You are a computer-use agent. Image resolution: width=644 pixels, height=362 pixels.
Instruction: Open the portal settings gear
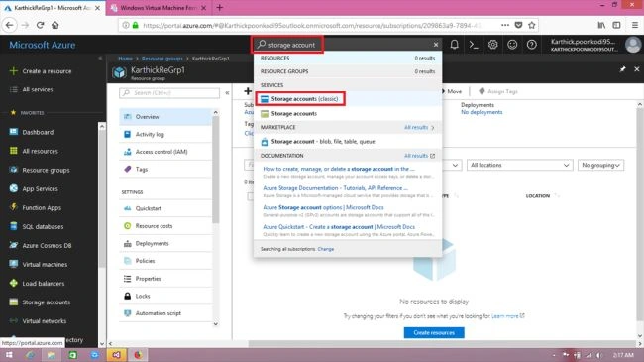pos(492,45)
